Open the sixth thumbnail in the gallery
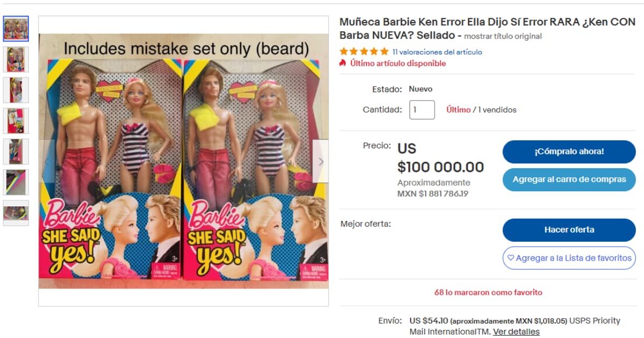This screenshot has width=644, height=338. [x=16, y=182]
